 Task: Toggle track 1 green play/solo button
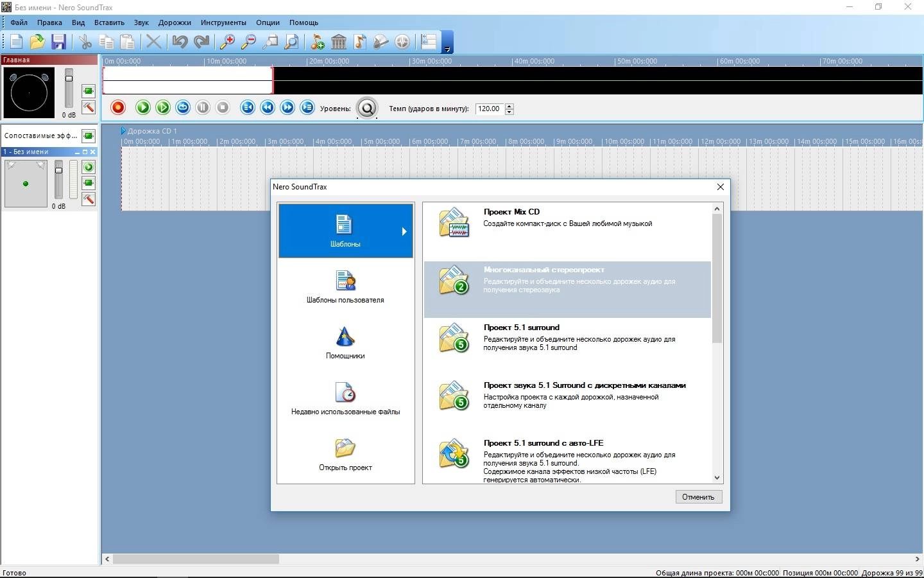(x=89, y=167)
